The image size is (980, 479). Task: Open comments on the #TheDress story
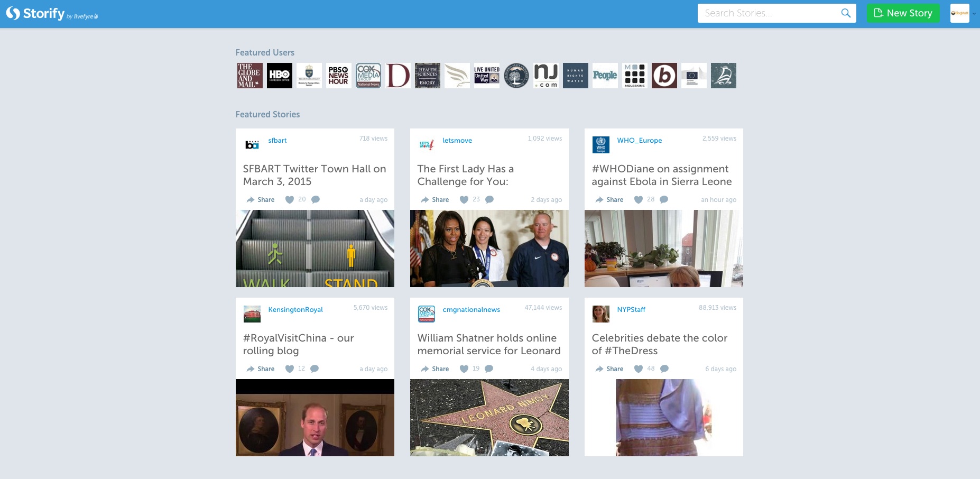[664, 369]
